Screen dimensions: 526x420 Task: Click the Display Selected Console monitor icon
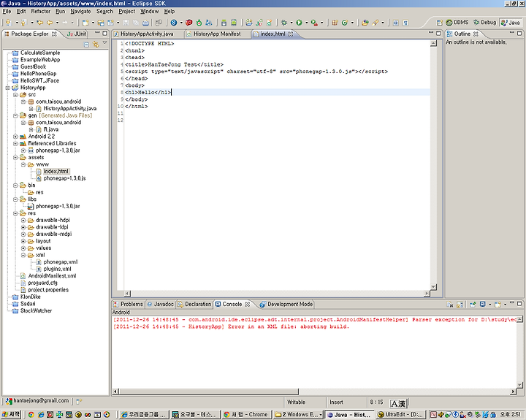(483, 305)
